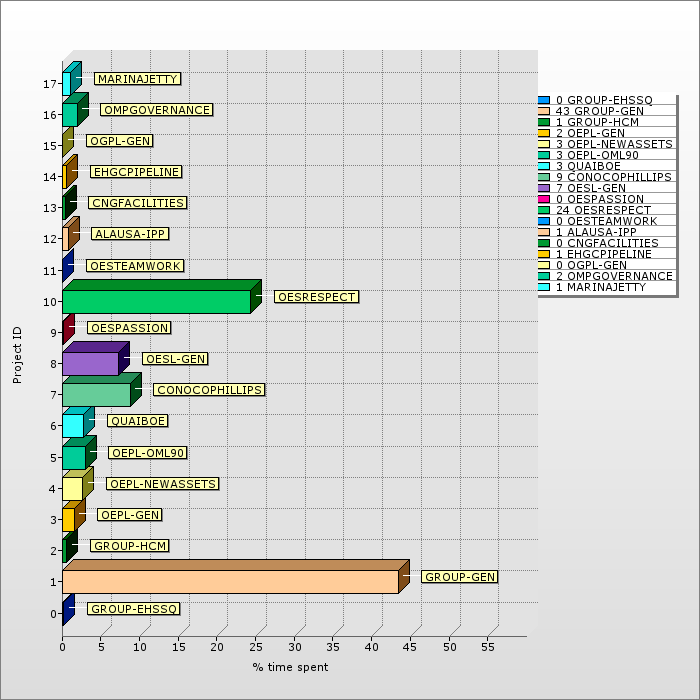Image resolution: width=700 pixels, height=700 pixels.
Task: Select legend entry '1 ALAUSA-IPP'
Action: pos(596,232)
